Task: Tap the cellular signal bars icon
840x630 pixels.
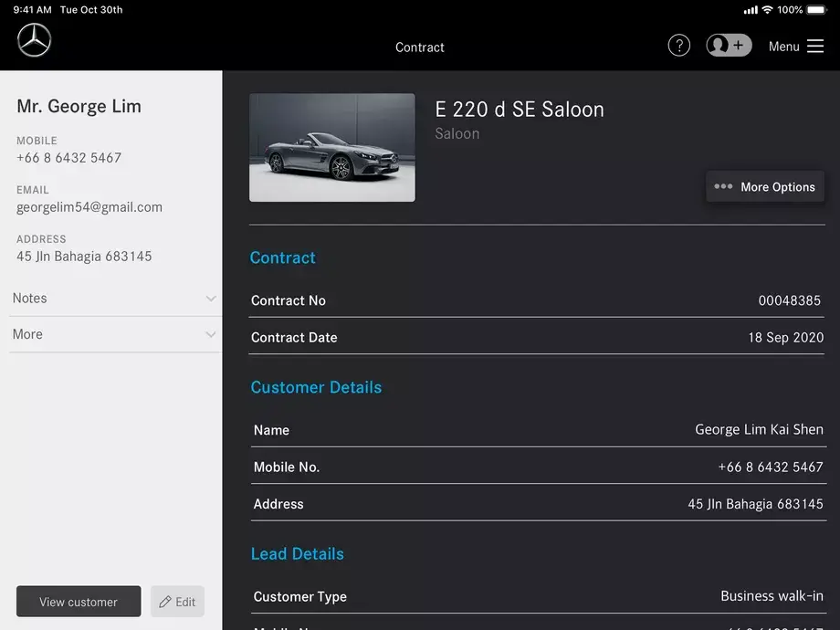Action: click(751, 10)
